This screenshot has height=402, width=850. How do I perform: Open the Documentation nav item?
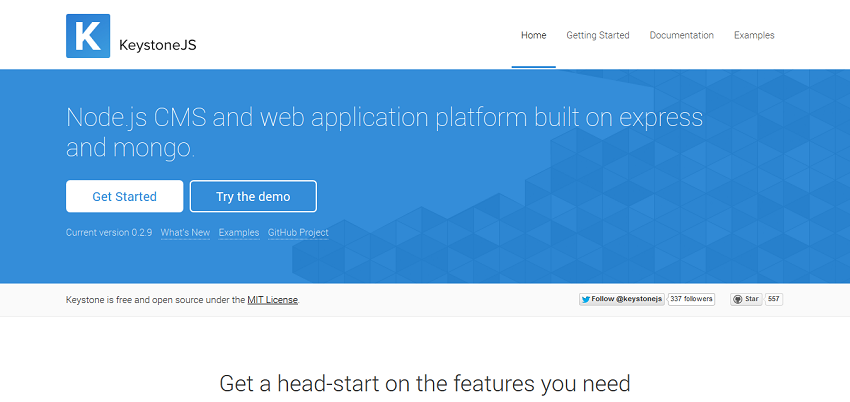(x=681, y=35)
